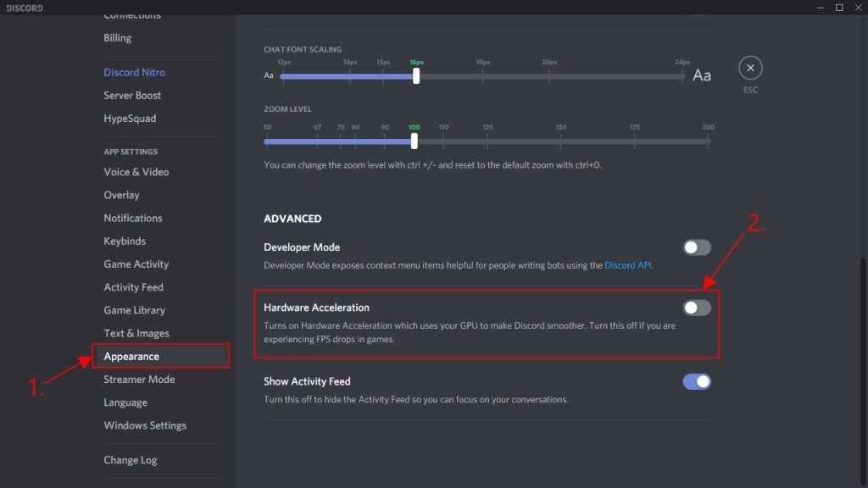
Task: Click the ESC close settings icon
Action: [750, 69]
